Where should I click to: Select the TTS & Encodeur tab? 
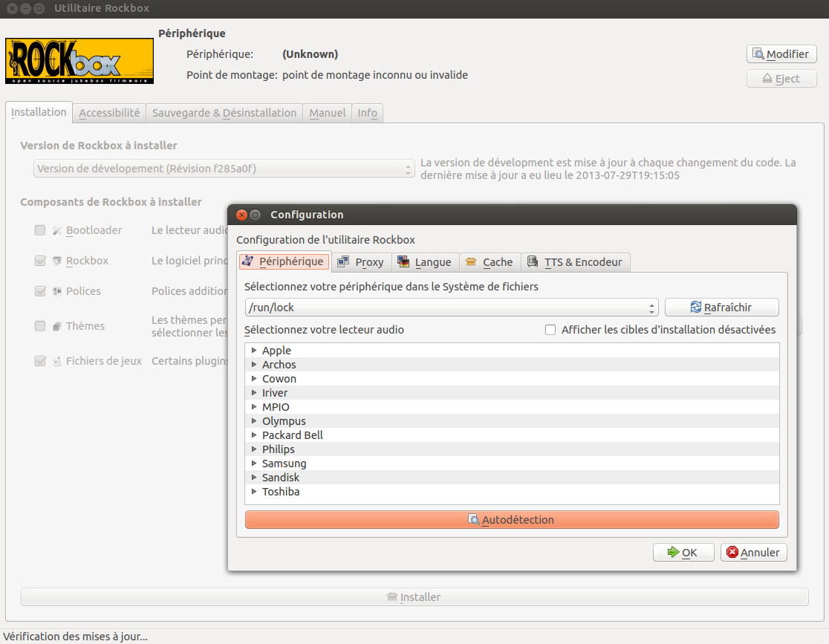(x=575, y=262)
